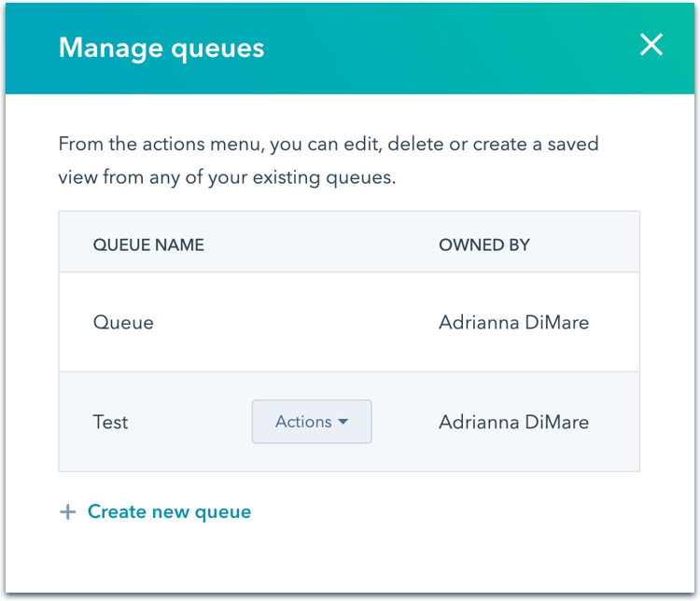
Task: Click the teal header bar right of the title
Action: tap(448, 49)
